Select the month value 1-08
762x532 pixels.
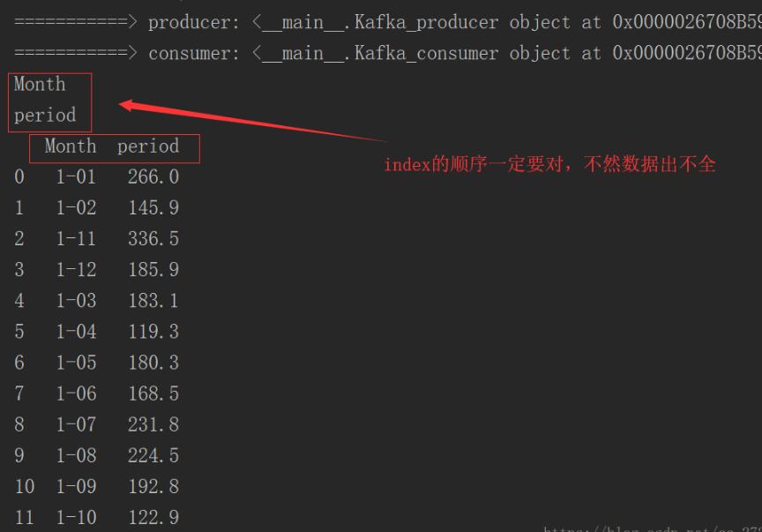[76, 455]
